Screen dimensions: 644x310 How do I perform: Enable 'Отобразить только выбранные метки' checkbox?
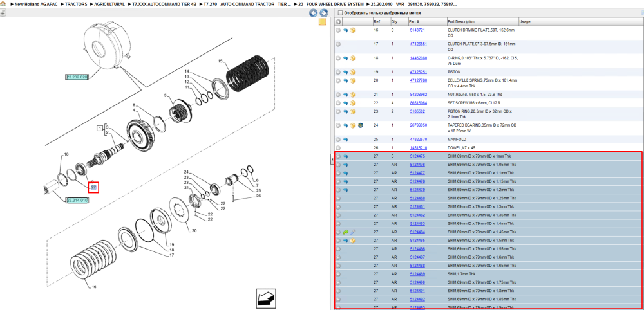[x=339, y=13]
